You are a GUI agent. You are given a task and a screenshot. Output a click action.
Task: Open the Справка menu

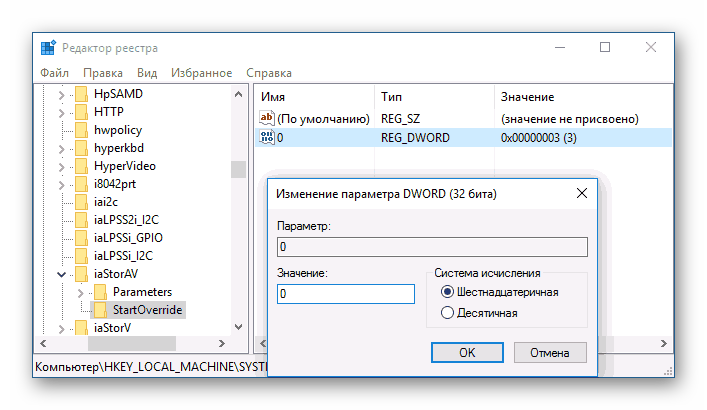click(269, 73)
